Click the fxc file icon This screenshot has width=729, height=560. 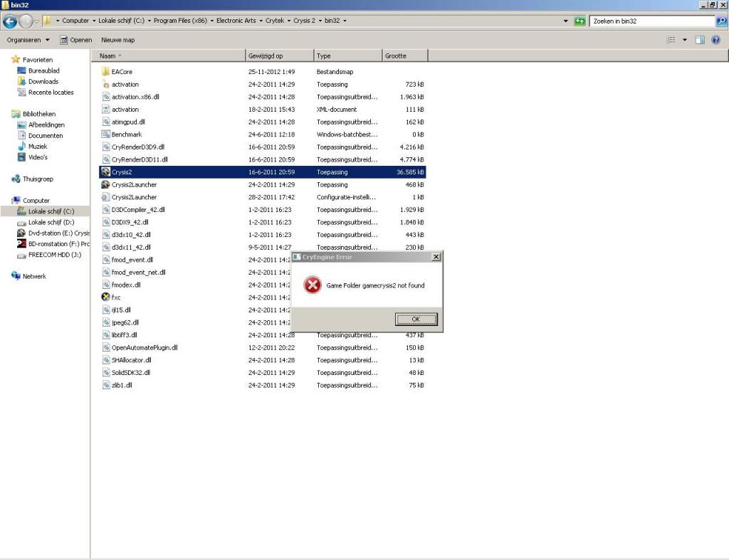pyautogui.click(x=105, y=297)
